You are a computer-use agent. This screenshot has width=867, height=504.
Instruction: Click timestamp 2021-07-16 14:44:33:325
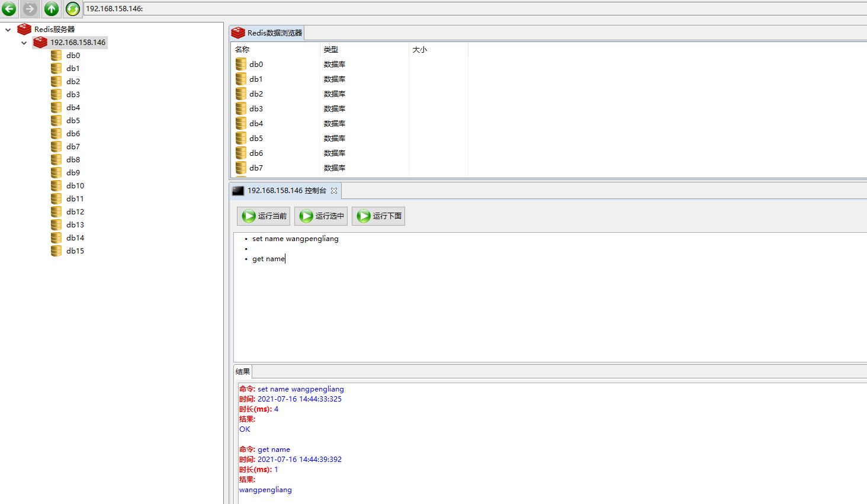pos(300,399)
